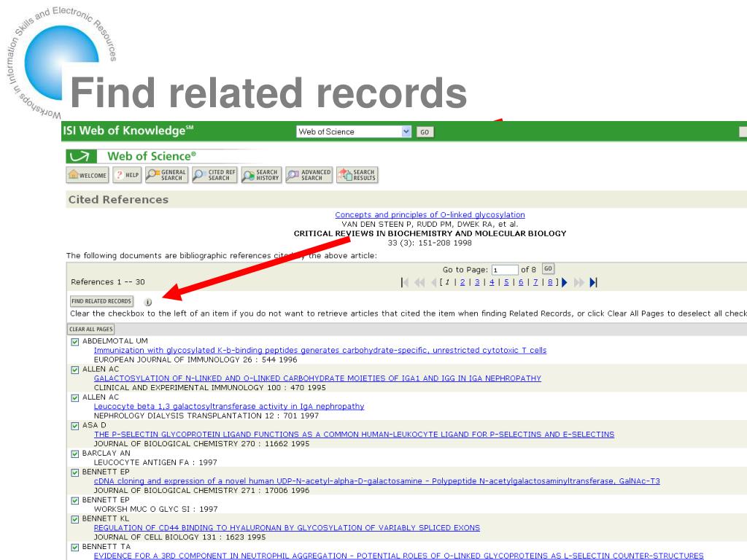The width and height of the screenshot is (747, 560).
Task: Open Advanced Search
Action: coord(309,175)
